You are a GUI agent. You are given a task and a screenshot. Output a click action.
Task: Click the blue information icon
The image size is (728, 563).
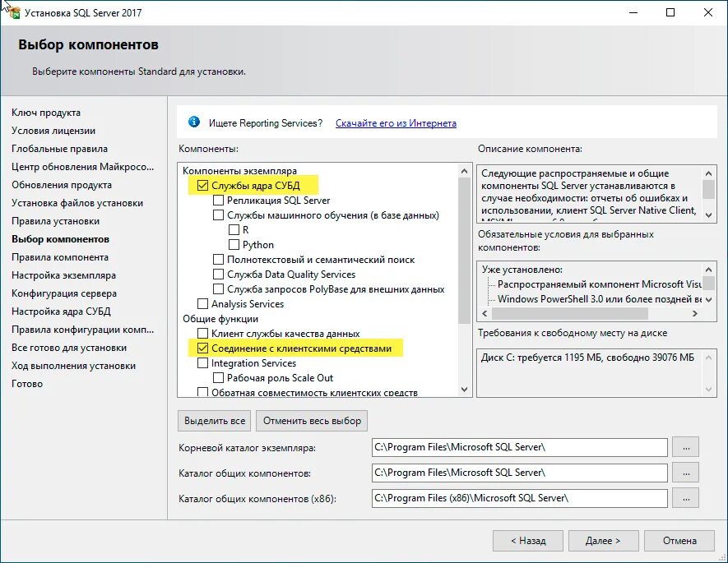(x=193, y=122)
